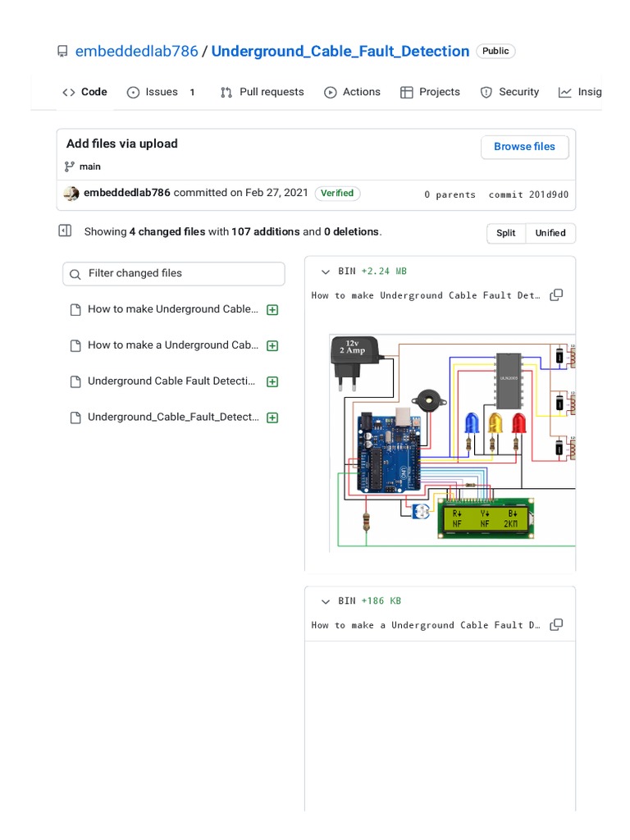
Task: Open the Issues tab
Action: pyautogui.click(x=161, y=92)
